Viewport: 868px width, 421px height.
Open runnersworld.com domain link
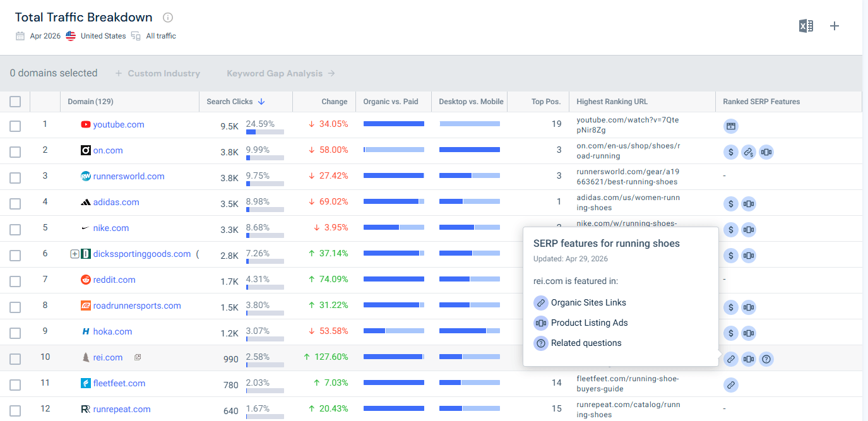click(129, 176)
